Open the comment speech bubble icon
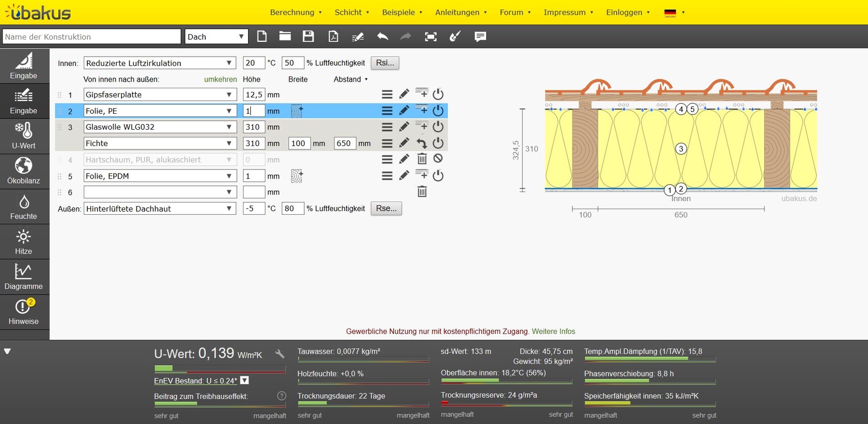 [480, 36]
